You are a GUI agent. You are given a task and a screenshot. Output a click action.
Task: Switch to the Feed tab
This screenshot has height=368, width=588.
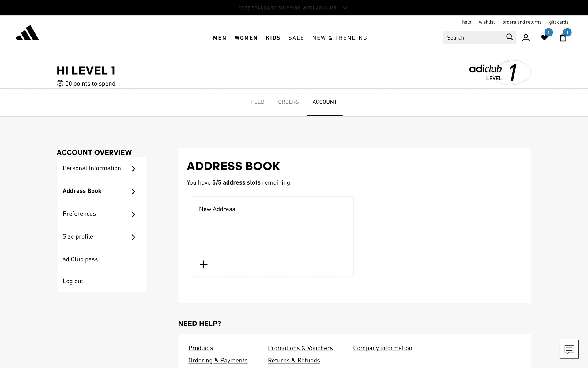[258, 102]
